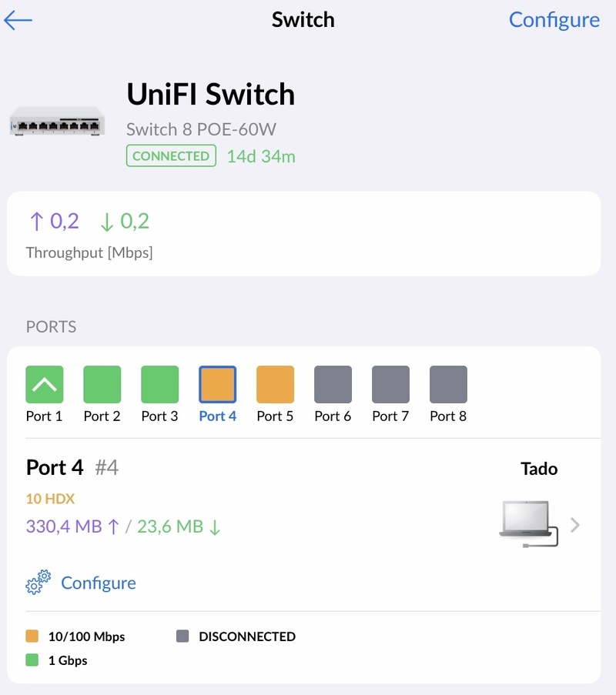Open the Tado client laptop icon

tap(529, 524)
